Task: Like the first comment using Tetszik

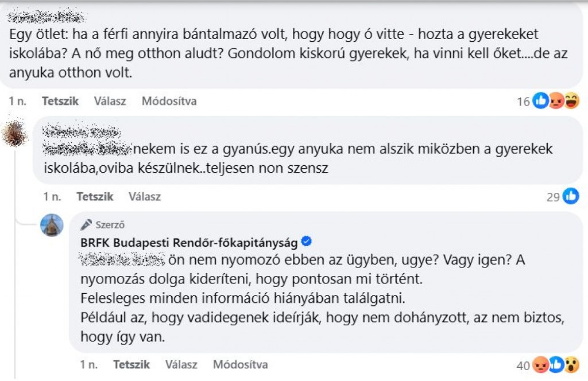Action: (60, 101)
